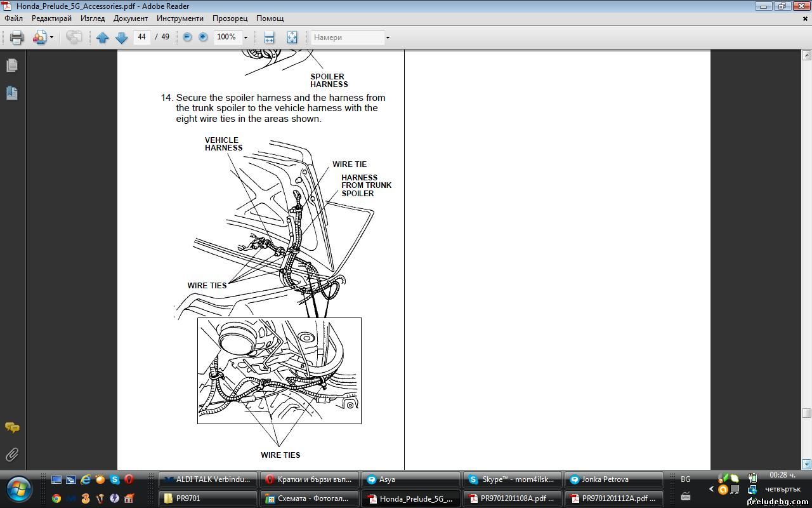Open the Инструменти menu

coord(180,18)
